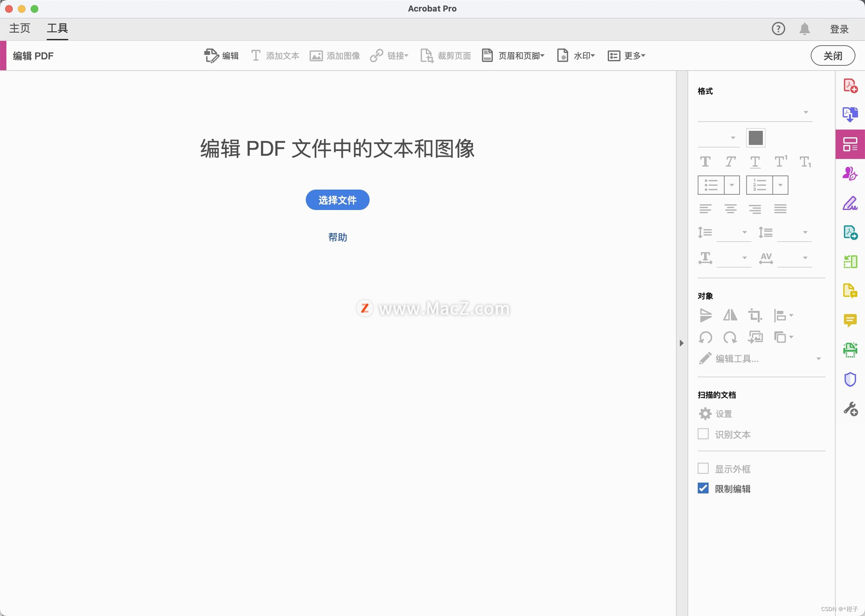
Task: Click the 关闭 button
Action: [833, 55]
